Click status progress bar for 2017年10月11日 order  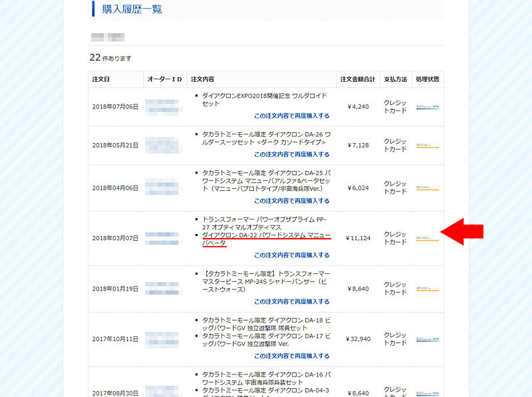tap(428, 339)
